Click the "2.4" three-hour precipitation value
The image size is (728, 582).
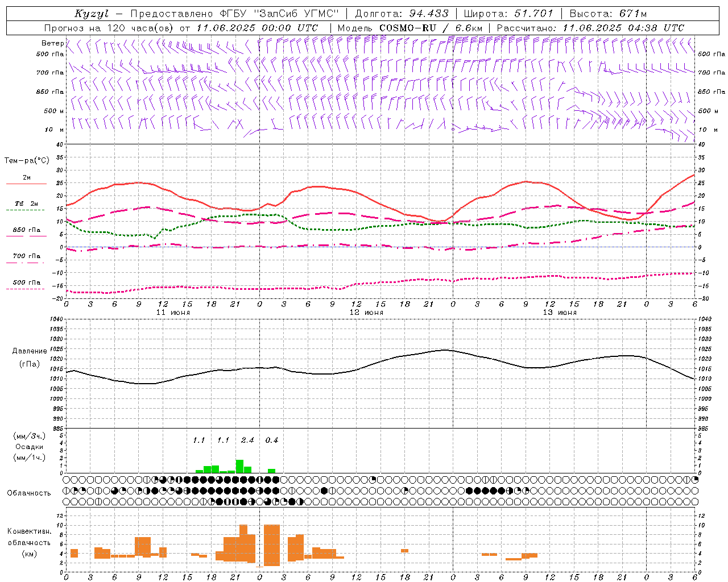pyautogui.click(x=247, y=440)
